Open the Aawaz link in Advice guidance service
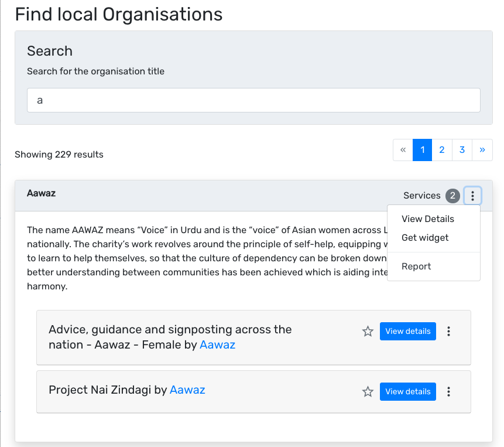504x447 pixels. tap(217, 344)
